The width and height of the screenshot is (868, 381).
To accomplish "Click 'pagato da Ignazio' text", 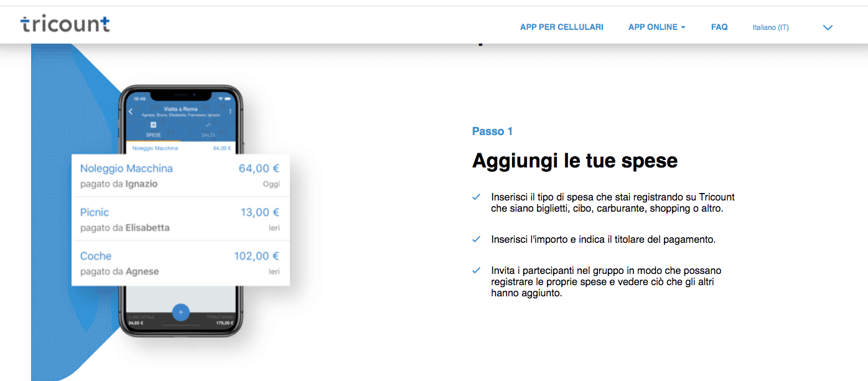I will 119,184.
